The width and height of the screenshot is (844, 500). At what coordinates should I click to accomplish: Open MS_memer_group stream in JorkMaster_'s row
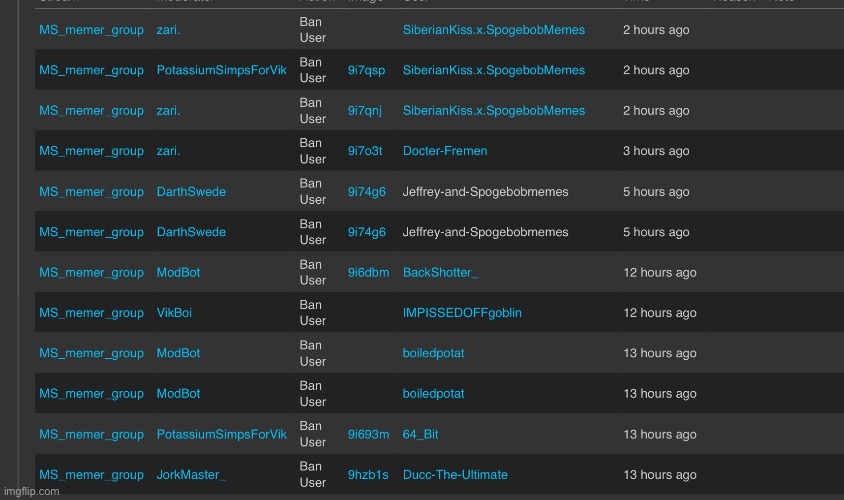click(x=91, y=474)
